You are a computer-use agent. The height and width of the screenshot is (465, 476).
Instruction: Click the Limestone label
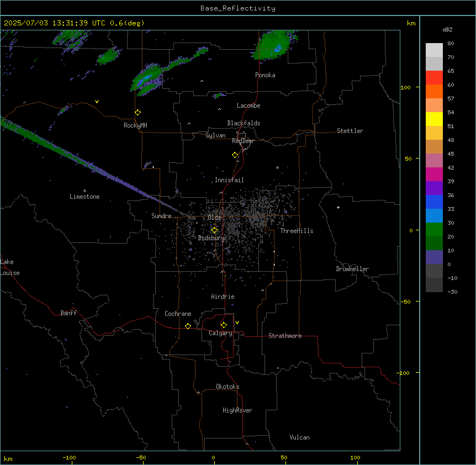84,197
